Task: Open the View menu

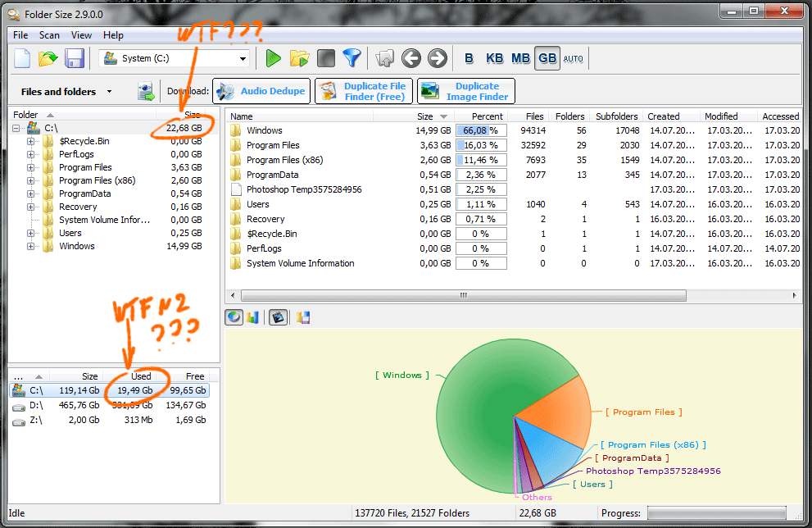Action: point(81,35)
